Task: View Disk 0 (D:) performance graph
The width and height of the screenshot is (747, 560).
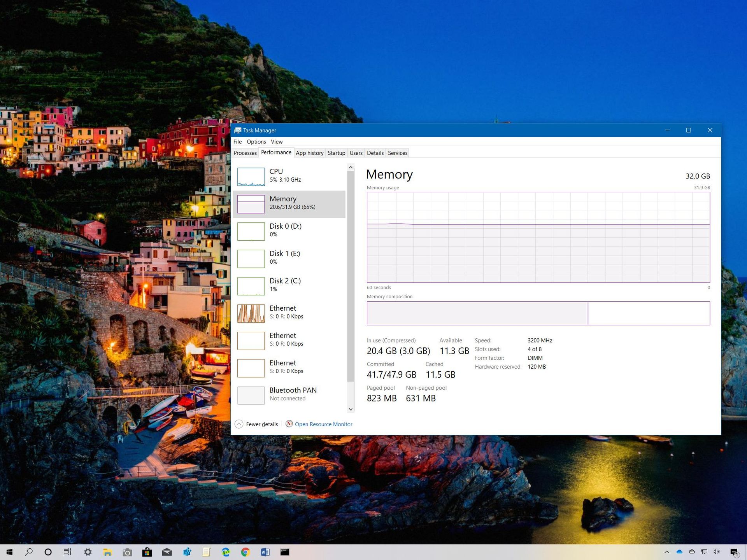Action: click(290, 230)
